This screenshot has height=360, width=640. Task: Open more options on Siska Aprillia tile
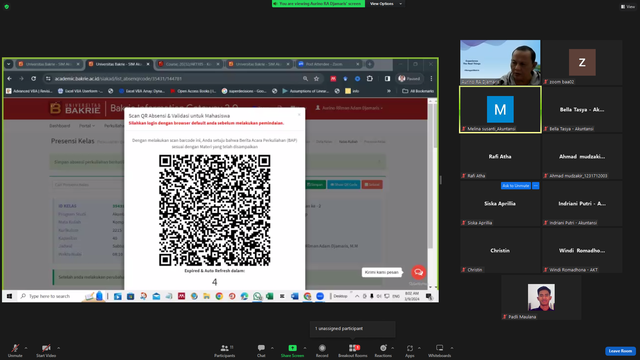(536, 186)
